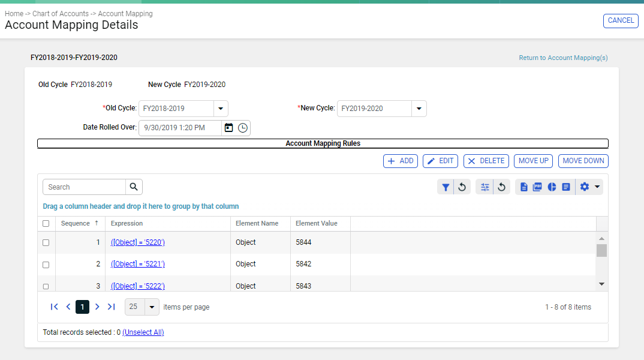
Task: Reset columns using arrow beside sliders
Action: [501, 187]
